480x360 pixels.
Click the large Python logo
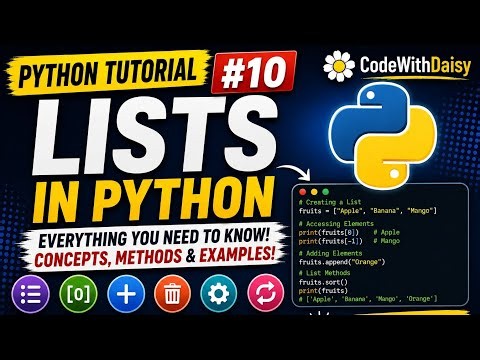[x=382, y=136]
